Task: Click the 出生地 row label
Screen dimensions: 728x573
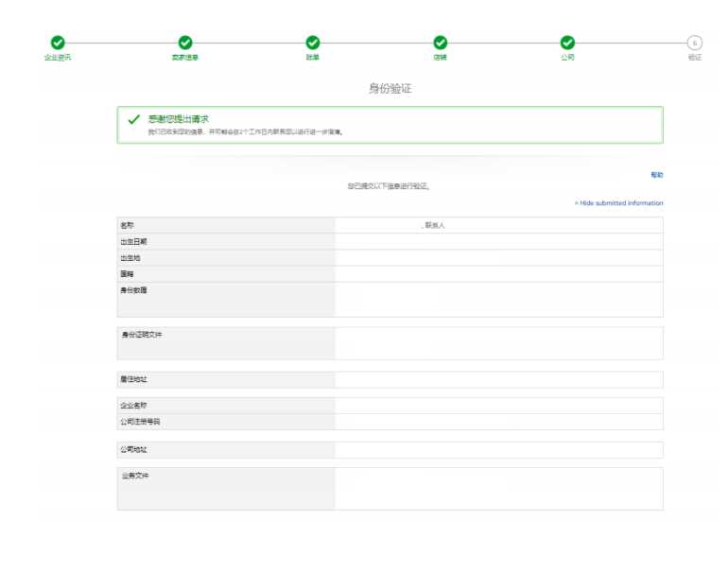Action: [x=130, y=258]
